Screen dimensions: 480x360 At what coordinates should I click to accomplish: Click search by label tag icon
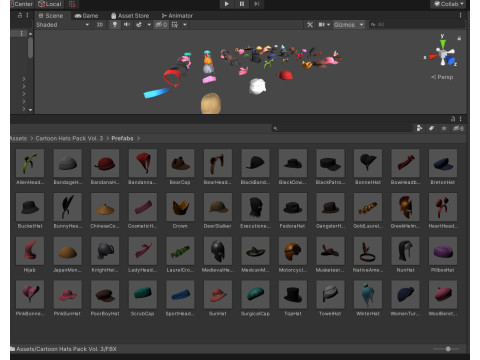click(x=431, y=128)
